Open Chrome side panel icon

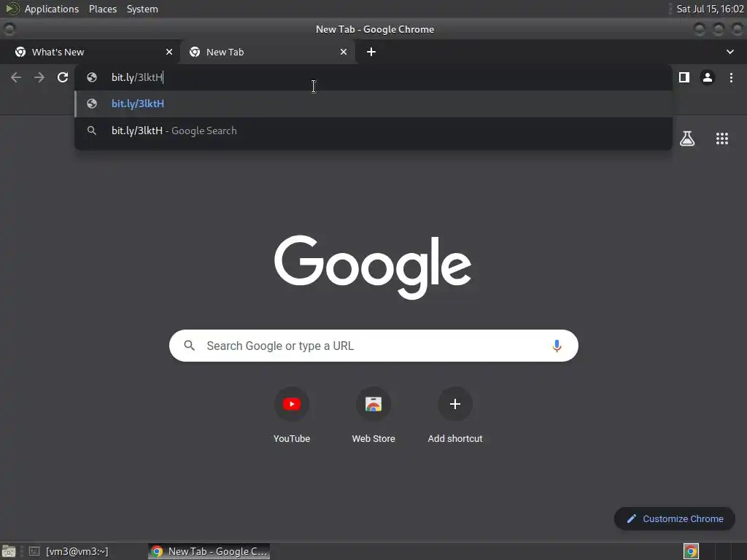pos(684,77)
